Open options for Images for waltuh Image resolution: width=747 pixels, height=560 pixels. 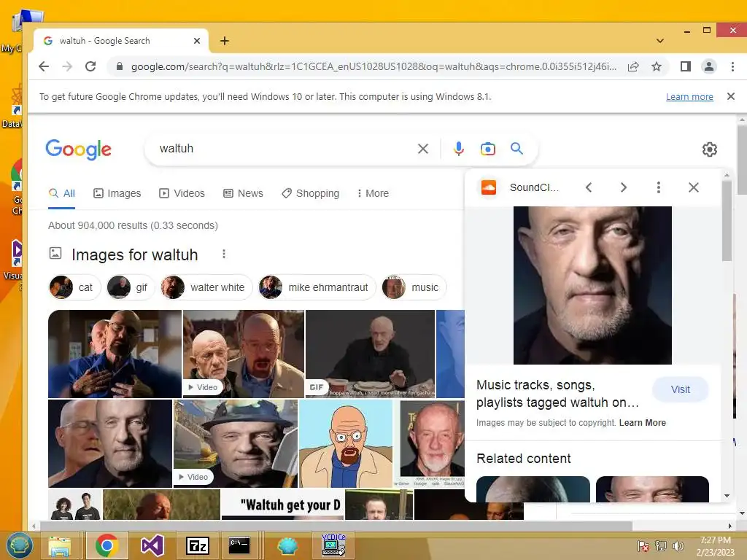[224, 254]
